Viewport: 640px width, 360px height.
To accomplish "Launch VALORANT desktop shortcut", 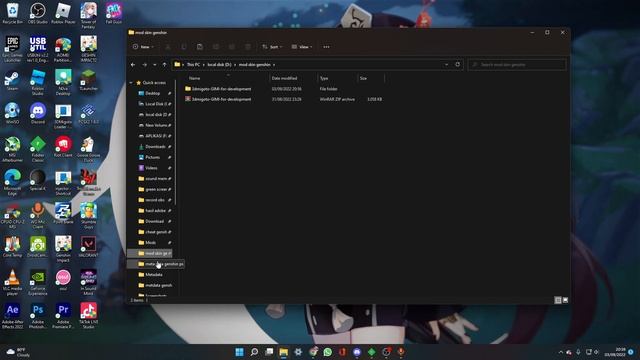I will [88, 247].
